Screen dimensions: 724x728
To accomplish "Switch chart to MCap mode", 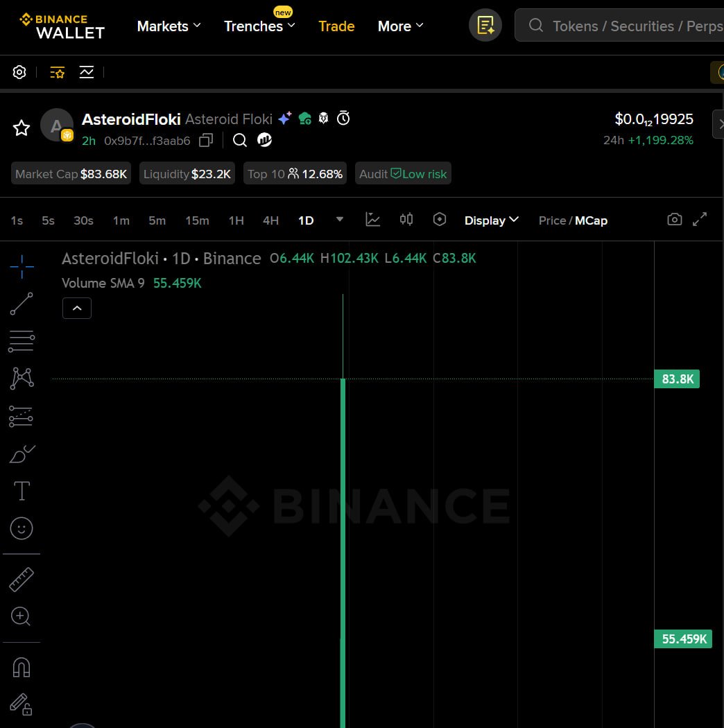I will coord(591,220).
